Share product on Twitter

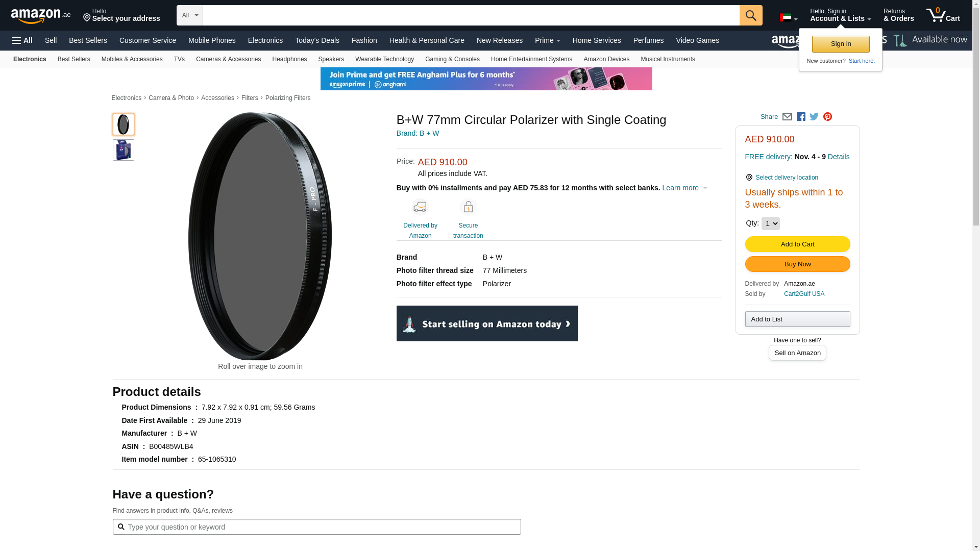(x=814, y=117)
